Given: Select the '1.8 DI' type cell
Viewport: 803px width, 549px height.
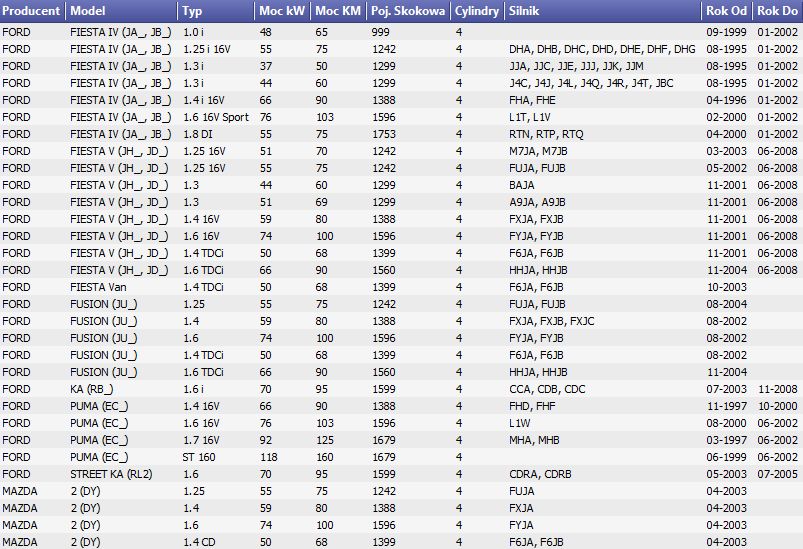Looking at the screenshot, I should click(198, 134).
